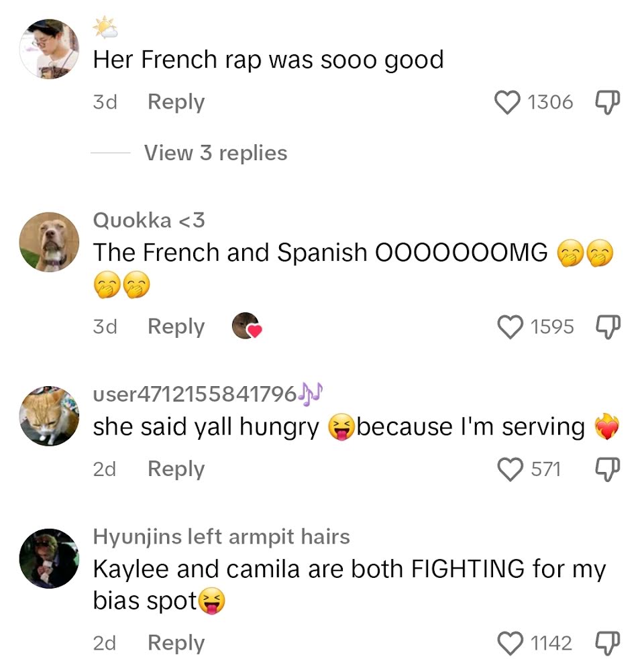Viewport: 644px width, 659px height.
Task: Reply to Quokka <3's comment
Action: 176,326
